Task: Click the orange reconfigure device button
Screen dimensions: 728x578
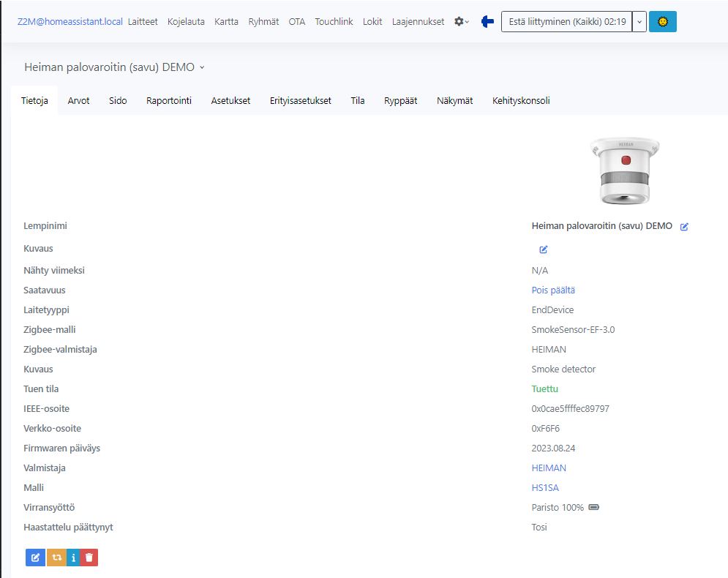Action: [x=56, y=557]
